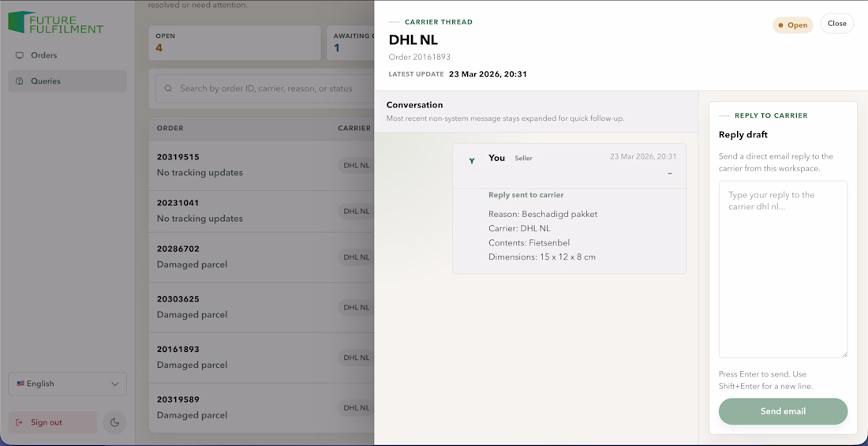The height and width of the screenshot is (446, 868).
Task: Open the English language dropdown
Action: click(x=68, y=384)
